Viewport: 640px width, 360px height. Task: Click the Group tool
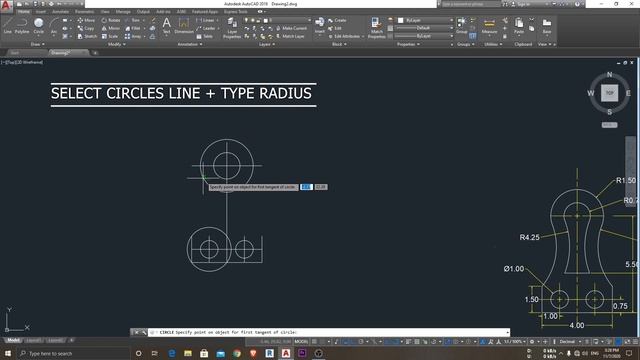point(462,25)
